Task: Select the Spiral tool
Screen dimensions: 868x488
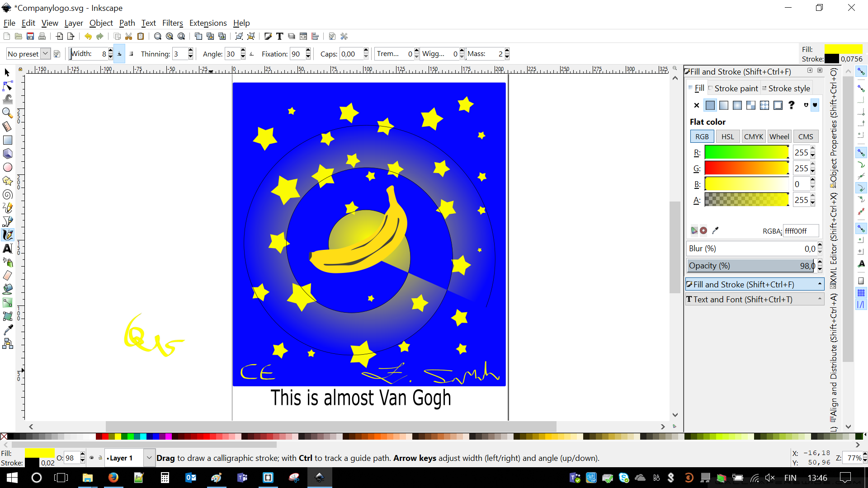Action: [x=7, y=194]
